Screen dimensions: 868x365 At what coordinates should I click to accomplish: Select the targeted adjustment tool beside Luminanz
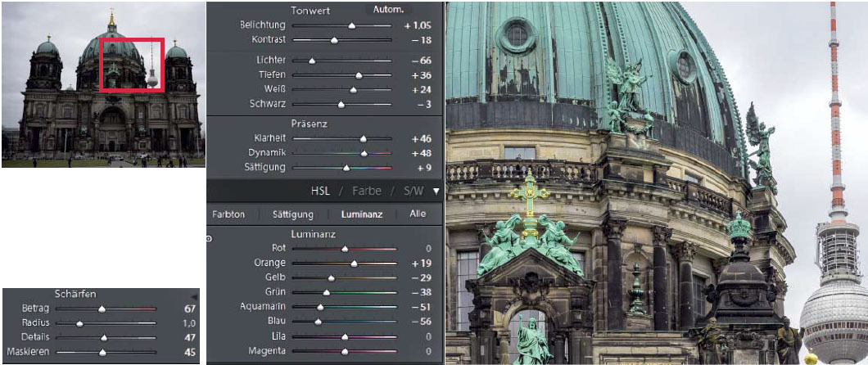210,239
